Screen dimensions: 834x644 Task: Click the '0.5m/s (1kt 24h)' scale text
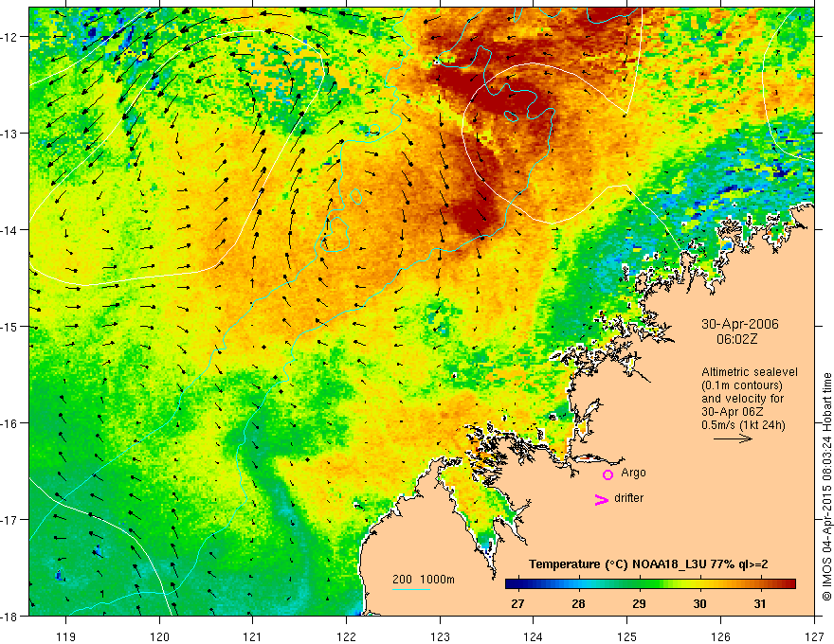tap(743, 425)
